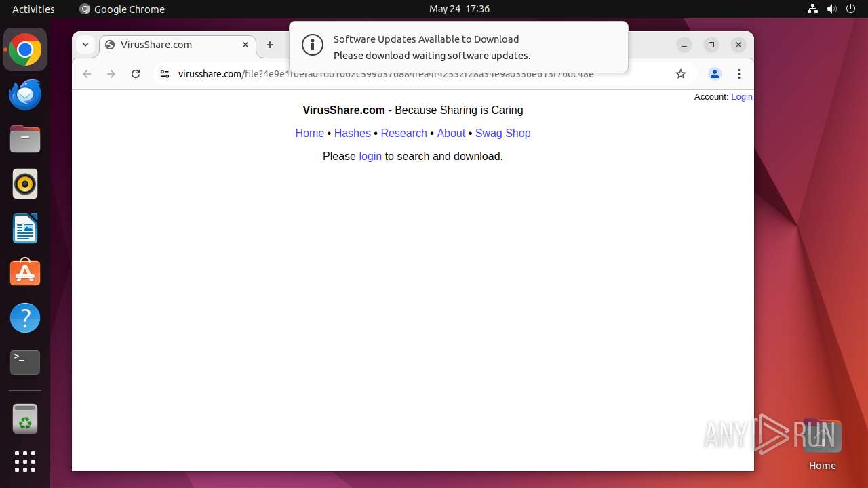868x488 pixels.
Task: Follow the Home link on VirusShare
Action: (x=310, y=133)
